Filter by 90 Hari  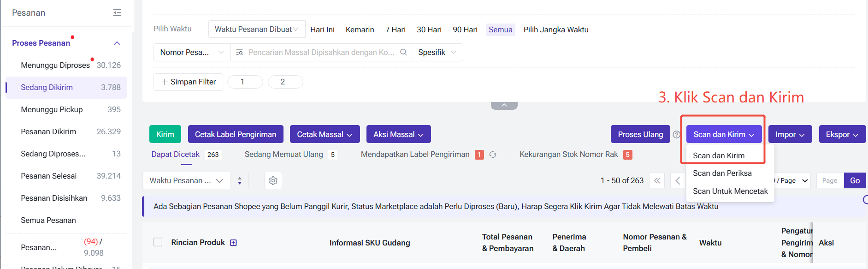coord(465,30)
